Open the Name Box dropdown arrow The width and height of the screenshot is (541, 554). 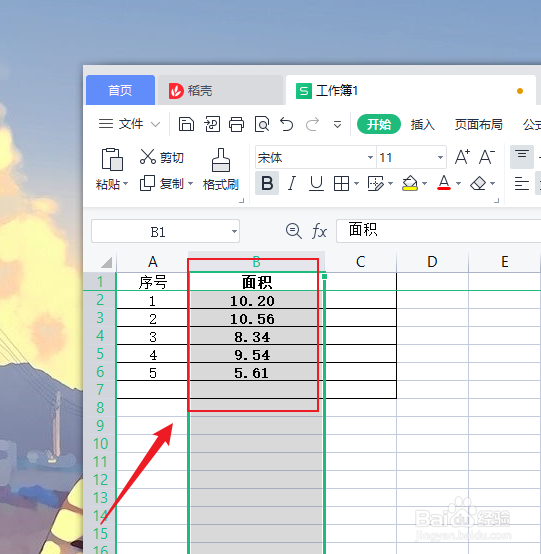click(234, 231)
